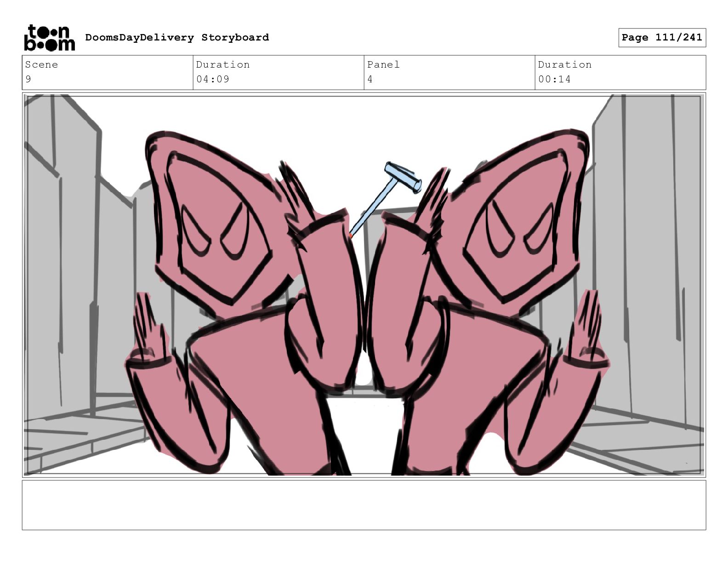Click the 'Scene' header label

[41, 64]
